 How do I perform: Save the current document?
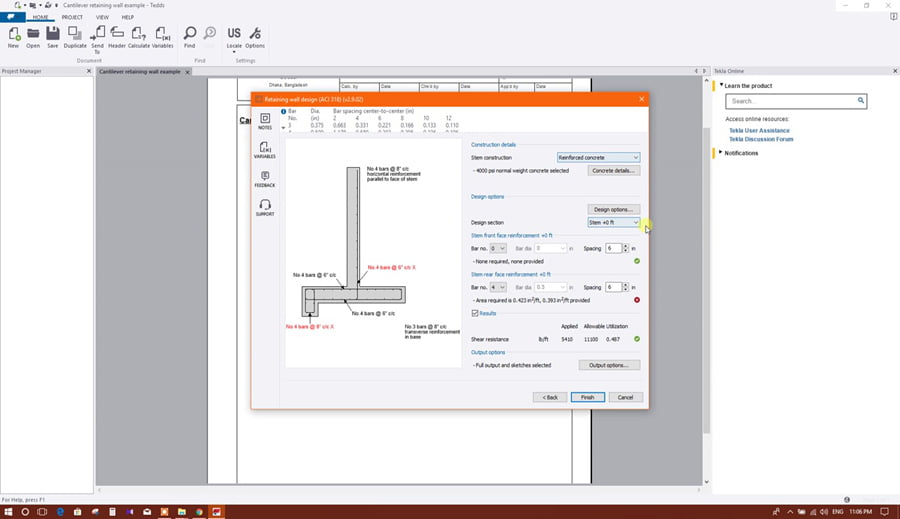click(52, 37)
